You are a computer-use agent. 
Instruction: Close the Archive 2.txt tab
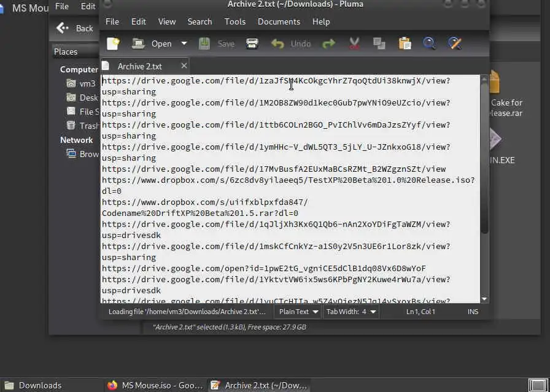(x=184, y=66)
